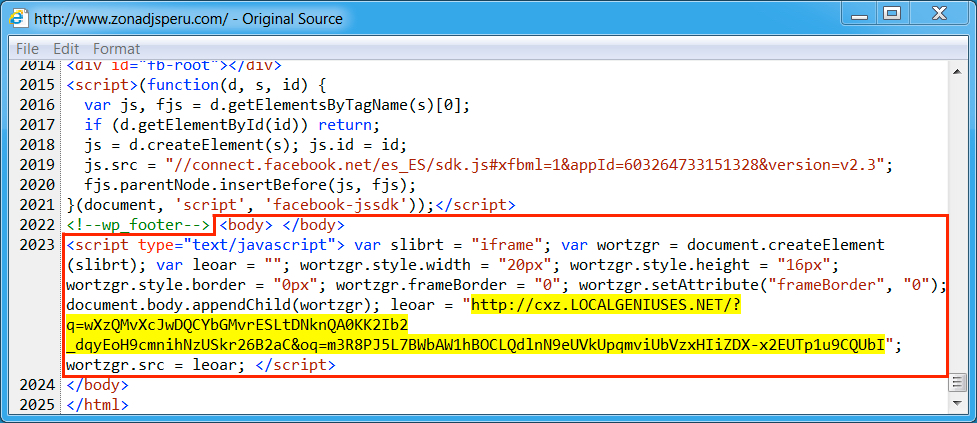The width and height of the screenshot is (977, 423).
Task: Click the vertical scrollbar thumb
Action: tap(956, 383)
